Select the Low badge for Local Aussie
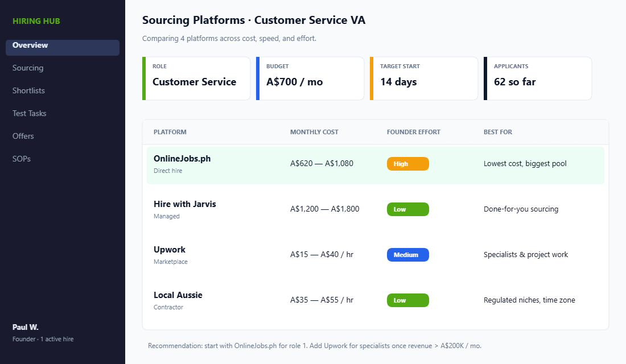Viewport: 626px width, 364px height. point(407,300)
